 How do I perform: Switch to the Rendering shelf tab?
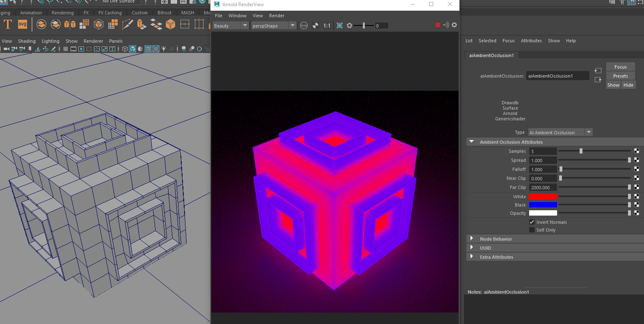click(x=63, y=13)
